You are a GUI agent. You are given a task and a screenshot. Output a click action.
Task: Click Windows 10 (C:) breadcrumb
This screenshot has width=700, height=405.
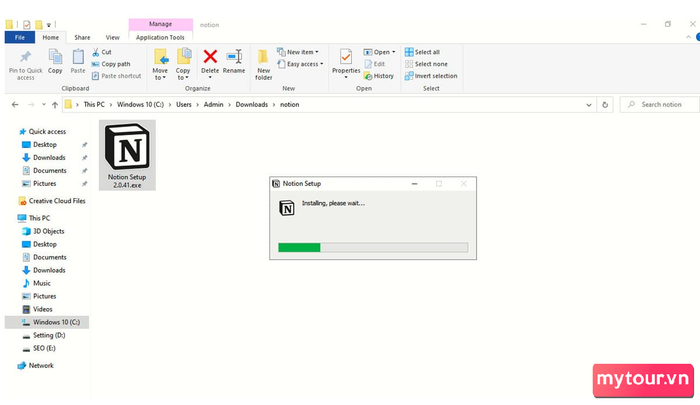pyautogui.click(x=140, y=104)
